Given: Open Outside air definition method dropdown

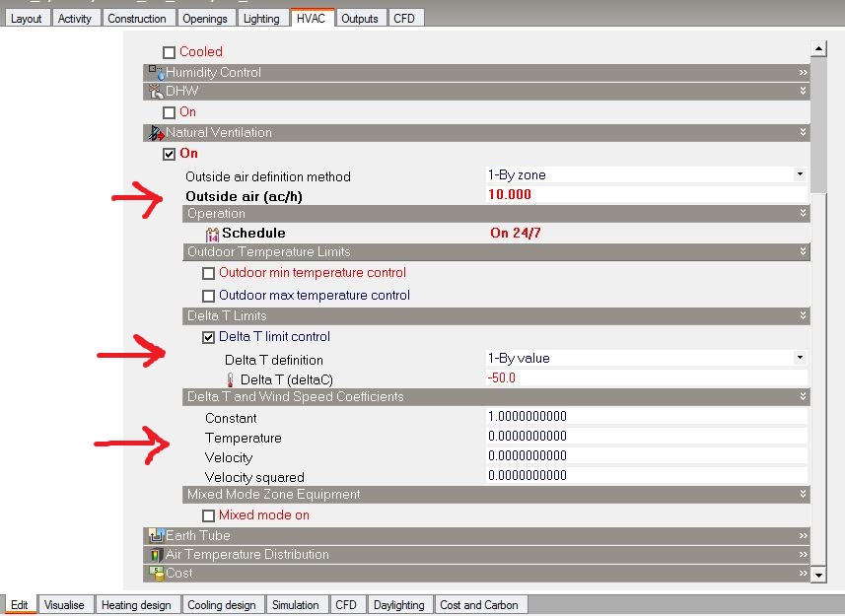Looking at the screenshot, I should click(x=800, y=174).
